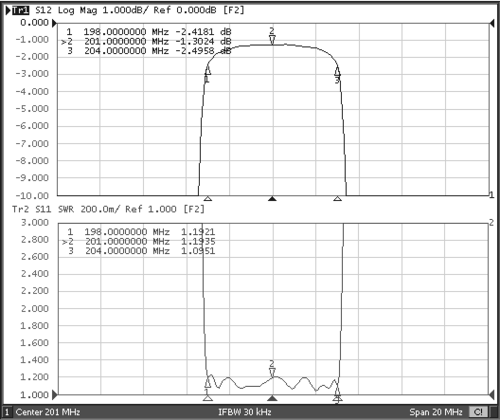Click reference level arrow at 0.000 dB
This screenshot has width=500, height=420.
coord(55,23)
